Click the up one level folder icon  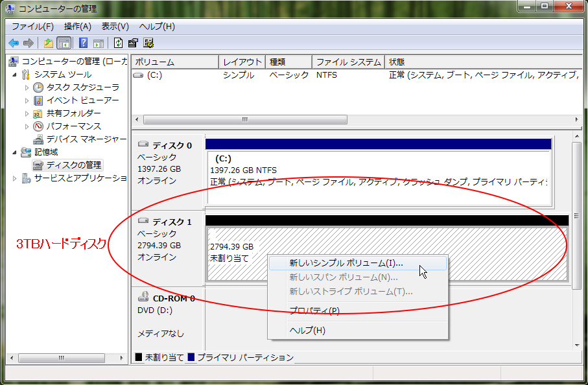pos(48,43)
